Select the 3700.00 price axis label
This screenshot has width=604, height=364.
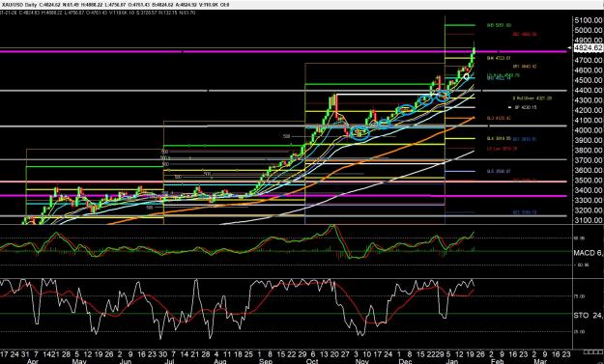[x=588, y=160]
